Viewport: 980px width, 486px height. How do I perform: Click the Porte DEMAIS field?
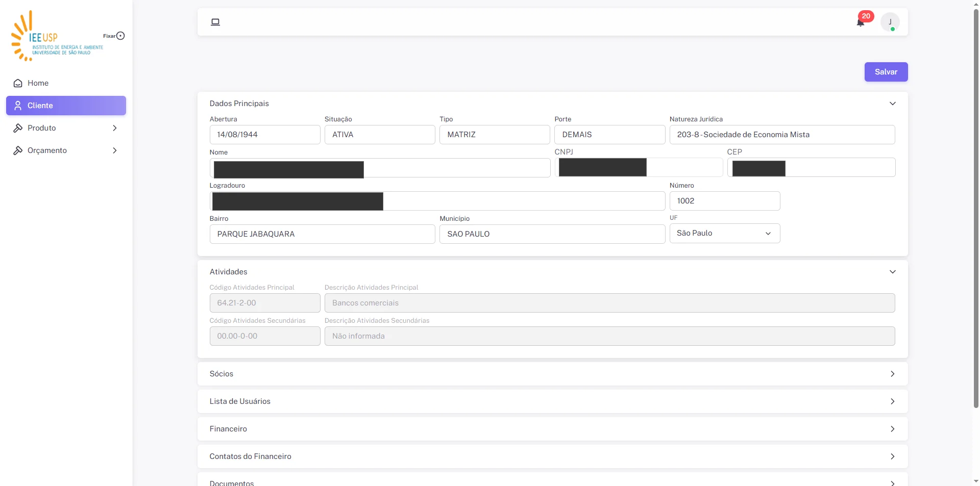pos(609,135)
